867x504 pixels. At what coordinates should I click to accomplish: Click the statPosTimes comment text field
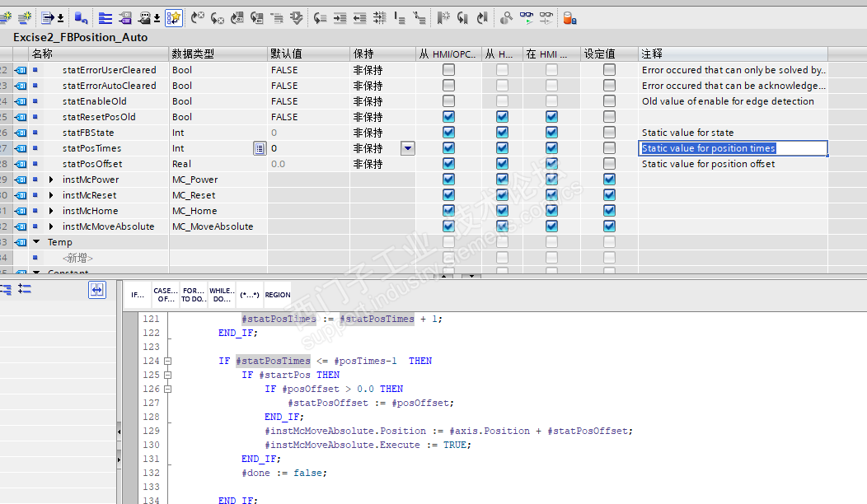point(733,148)
